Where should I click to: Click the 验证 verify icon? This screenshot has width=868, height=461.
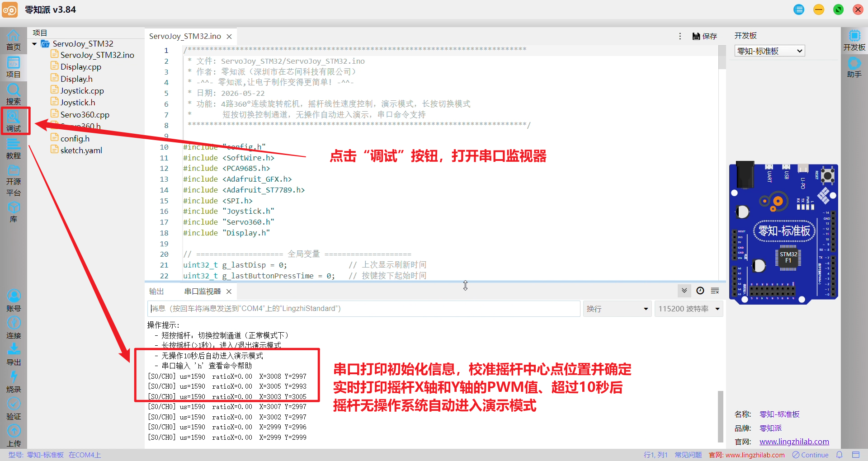14,409
